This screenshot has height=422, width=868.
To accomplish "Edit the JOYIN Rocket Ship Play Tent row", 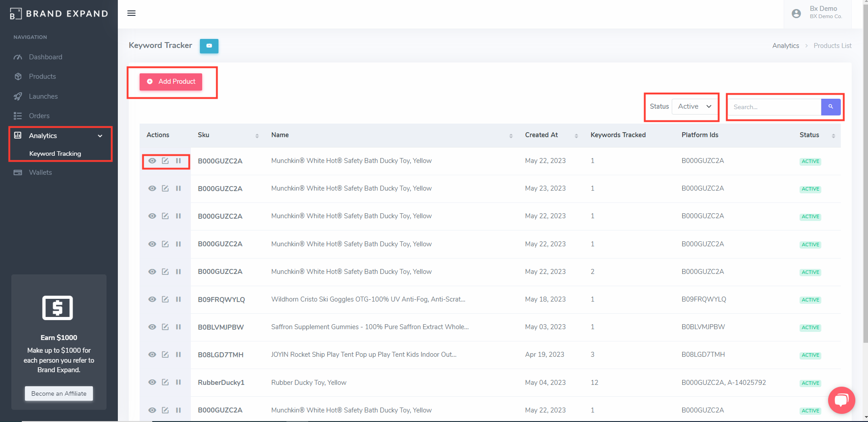I will tap(165, 355).
